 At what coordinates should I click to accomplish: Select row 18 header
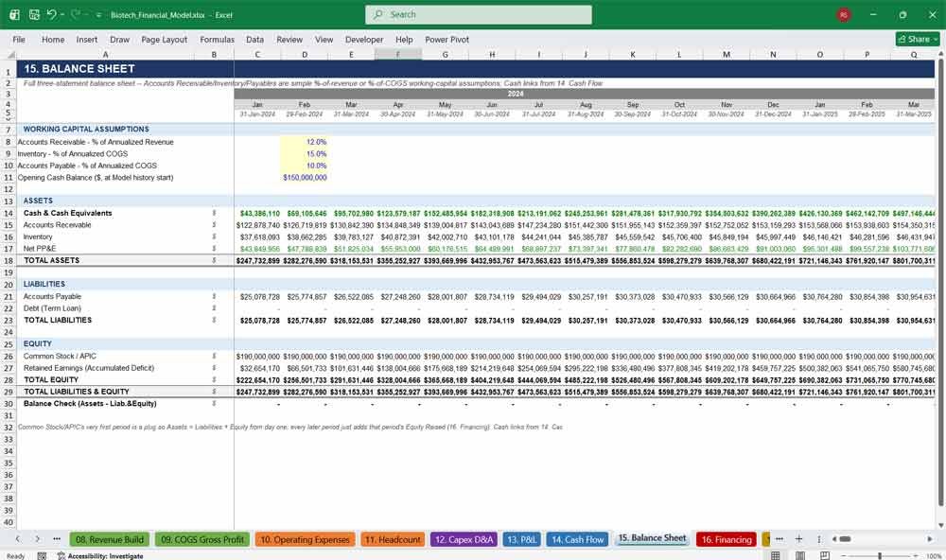coord(9,261)
